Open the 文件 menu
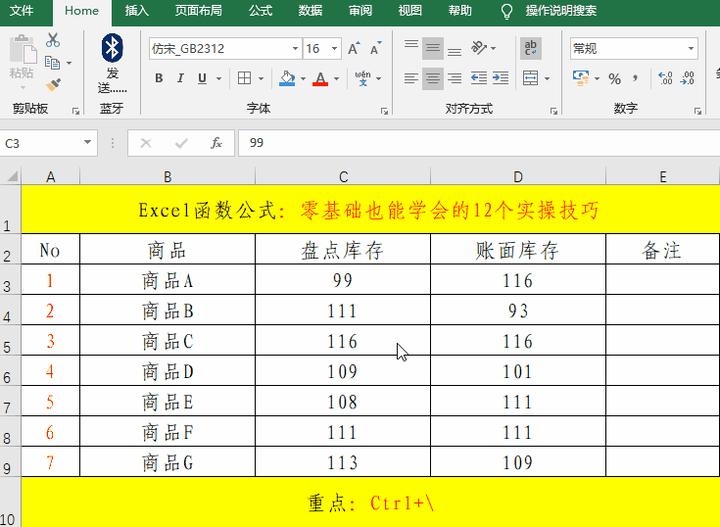 (22, 11)
